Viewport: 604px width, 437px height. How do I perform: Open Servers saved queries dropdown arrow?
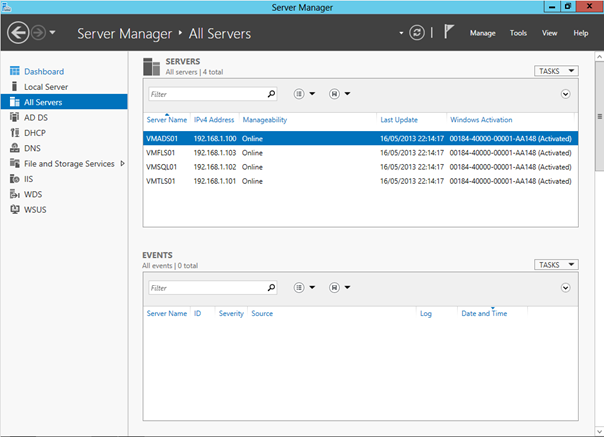(347, 94)
